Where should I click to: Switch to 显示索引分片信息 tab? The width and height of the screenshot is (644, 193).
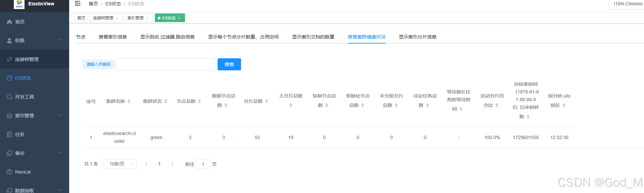[x=418, y=37]
